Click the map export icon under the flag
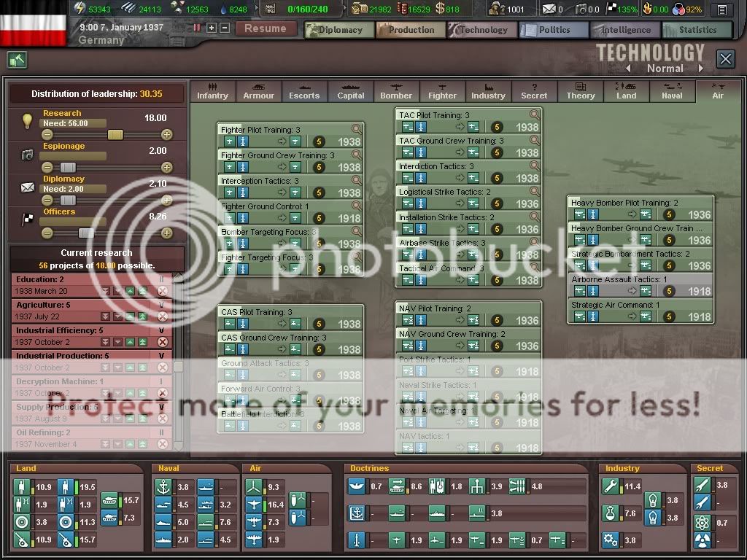This screenshot has width=747, height=560. point(17,61)
